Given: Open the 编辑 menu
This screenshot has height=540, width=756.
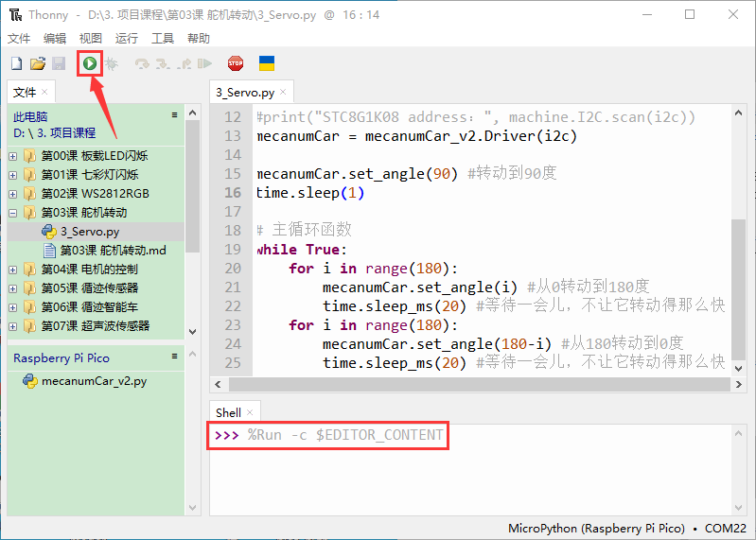Looking at the screenshot, I should coord(55,39).
